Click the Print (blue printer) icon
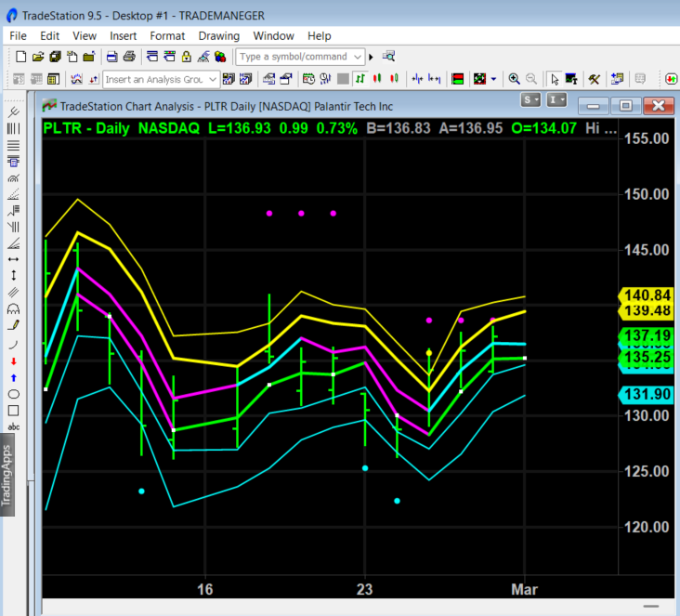Image resolution: width=680 pixels, height=616 pixels. click(111, 57)
